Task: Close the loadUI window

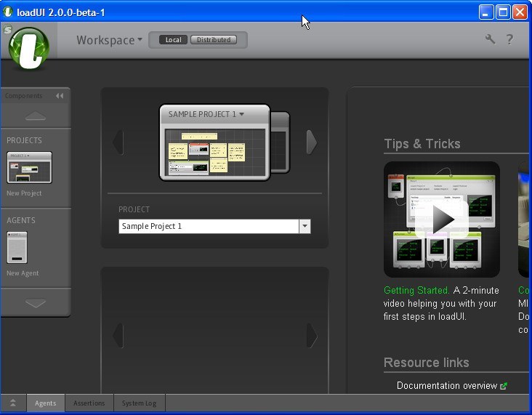Action: click(520, 12)
